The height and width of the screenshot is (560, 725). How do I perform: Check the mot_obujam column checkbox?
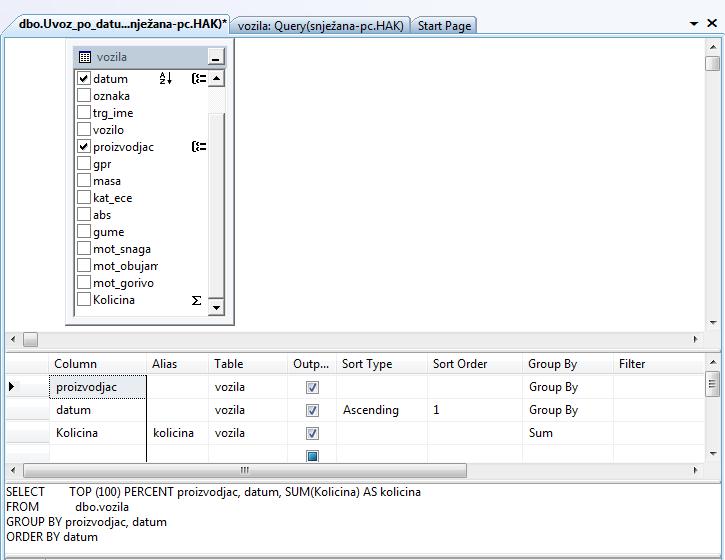pyautogui.click(x=83, y=266)
